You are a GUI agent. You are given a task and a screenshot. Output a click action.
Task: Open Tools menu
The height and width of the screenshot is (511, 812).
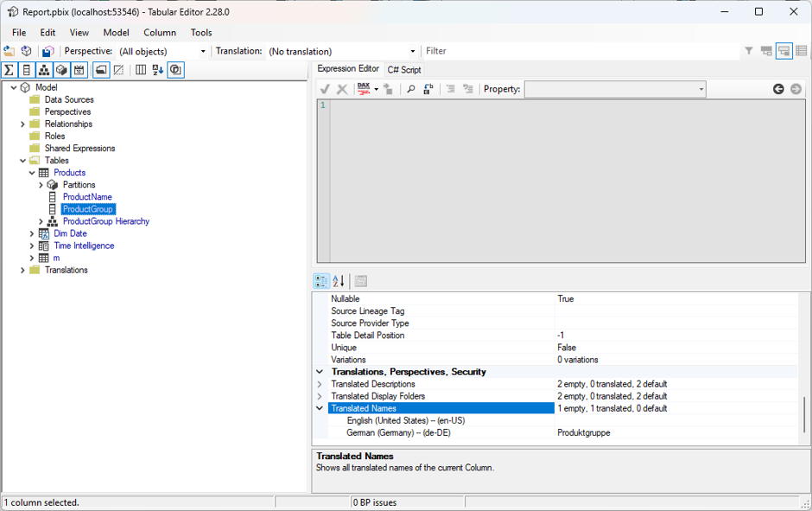tap(201, 32)
